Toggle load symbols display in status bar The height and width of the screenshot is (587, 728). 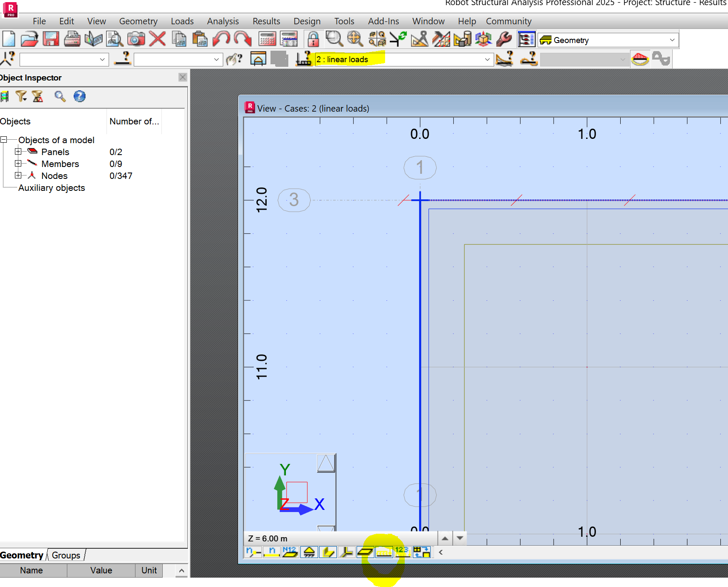tap(384, 552)
